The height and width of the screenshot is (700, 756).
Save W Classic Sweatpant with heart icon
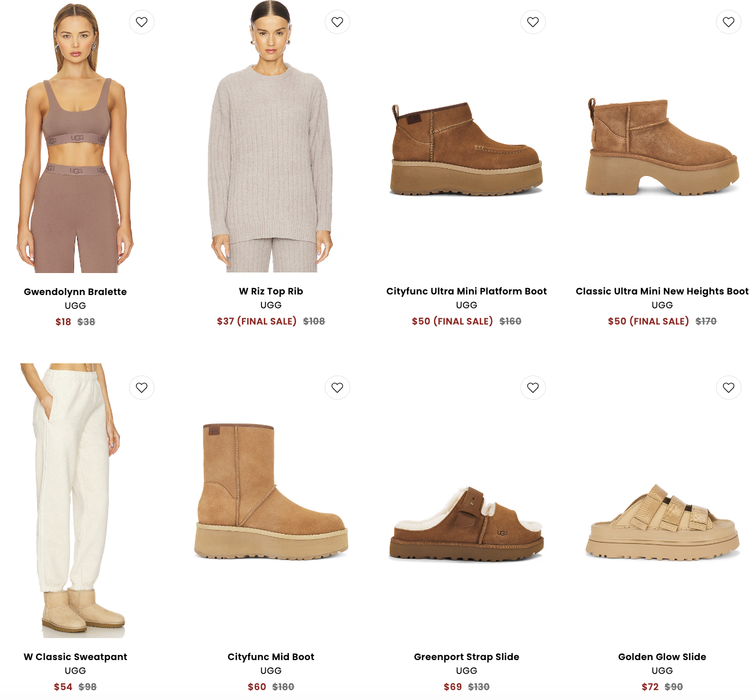point(142,388)
